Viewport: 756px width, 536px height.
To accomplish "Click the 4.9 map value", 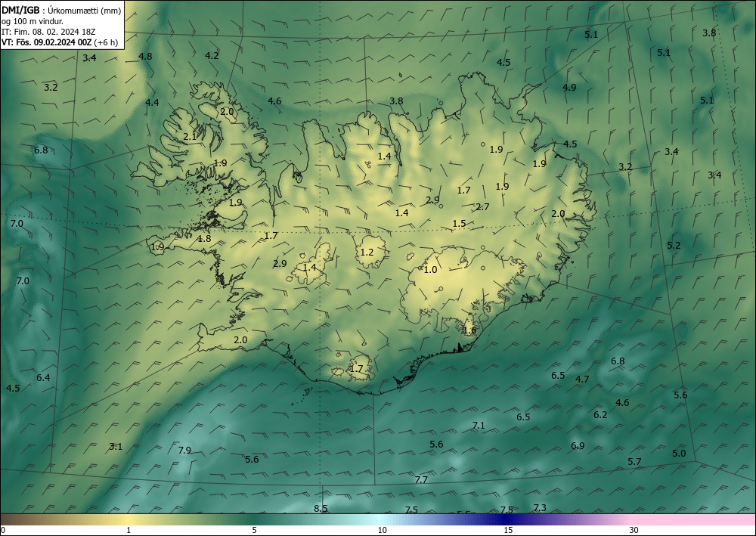I will (x=569, y=87).
